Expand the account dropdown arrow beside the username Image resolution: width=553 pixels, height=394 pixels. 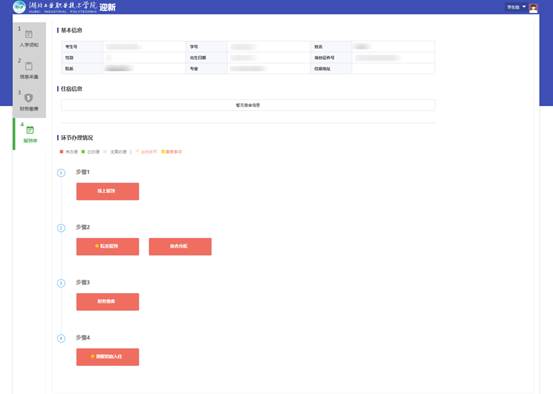pyautogui.click(x=524, y=7)
